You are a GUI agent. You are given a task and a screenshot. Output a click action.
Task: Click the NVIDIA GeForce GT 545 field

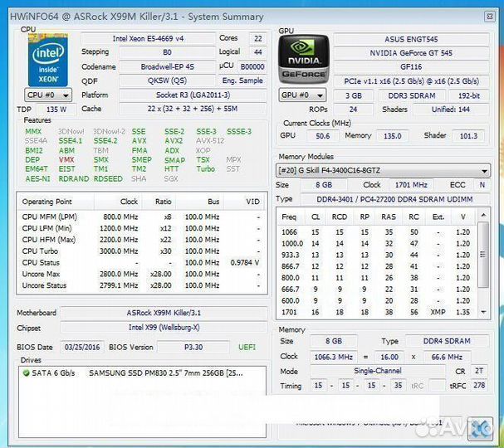[x=411, y=53]
